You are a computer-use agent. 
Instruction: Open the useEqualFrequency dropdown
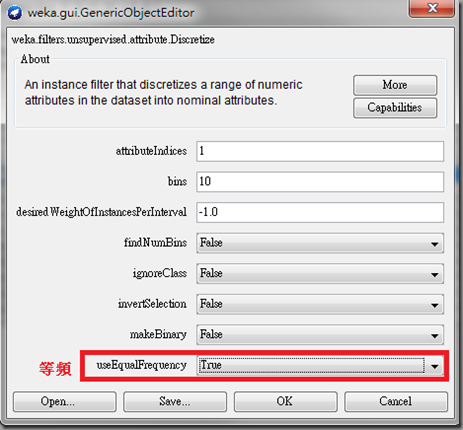click(320, 365)
